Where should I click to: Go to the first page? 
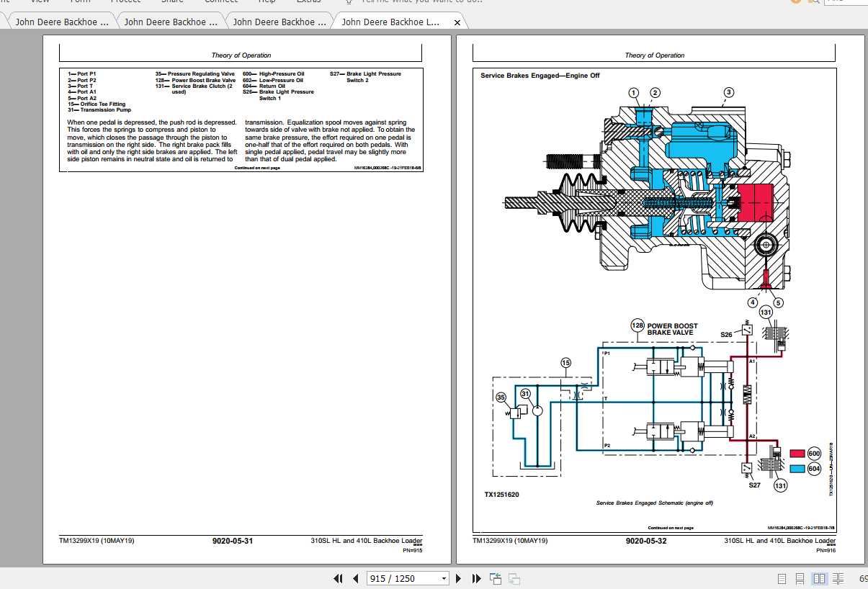(338, 578)
